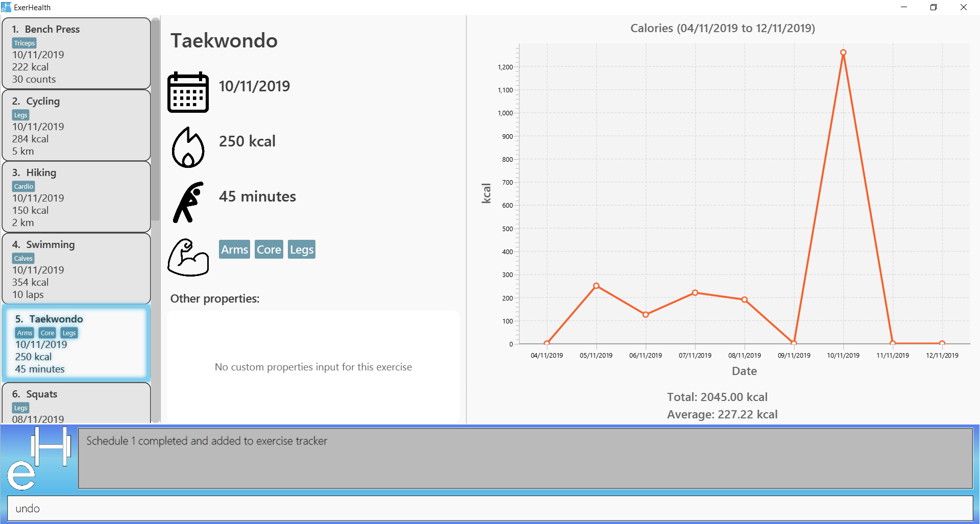Click the flame calories icon
Viewport: 980px width, 524px height.
coord(188,147)
